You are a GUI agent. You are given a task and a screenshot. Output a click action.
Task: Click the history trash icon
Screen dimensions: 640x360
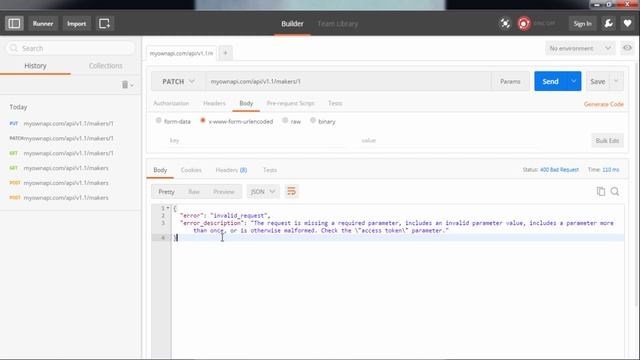click(125, 84)
